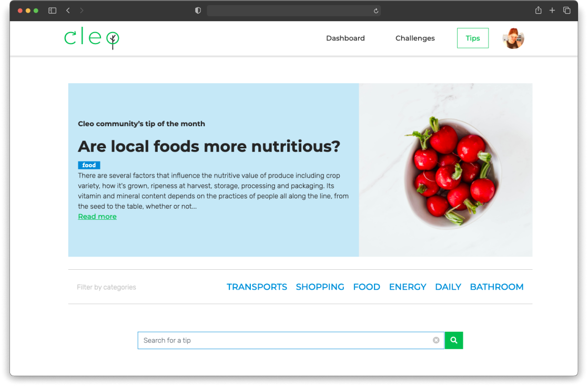Viewport: 588px width, 386px height.
Task: Open a new tab with plus icon
Action: pyautogui.click(x=552, y=11)
